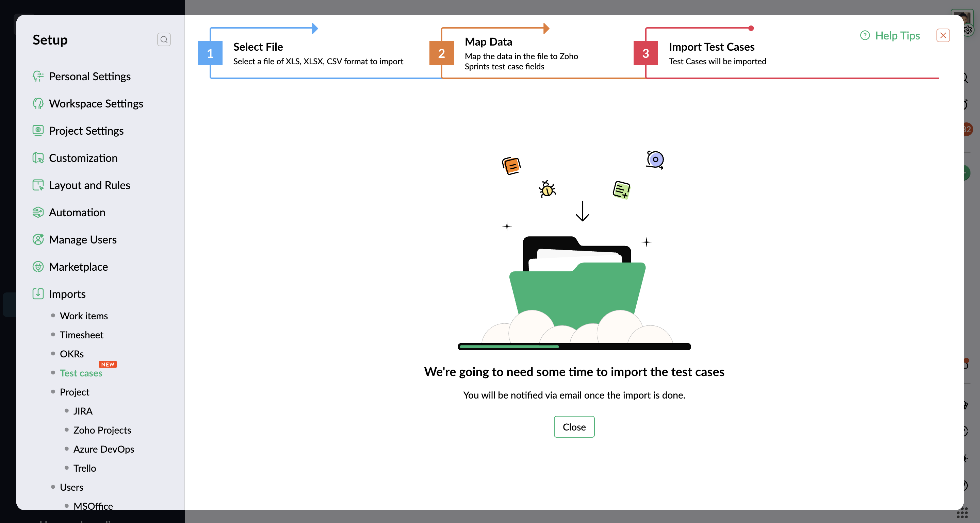Click the Project Settings icon
980x523 pixels.
38,131
